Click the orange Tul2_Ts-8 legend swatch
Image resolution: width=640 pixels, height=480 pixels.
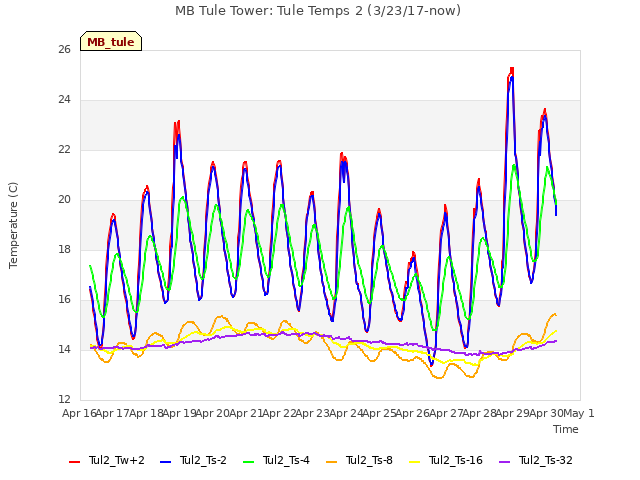click(331, 462)
